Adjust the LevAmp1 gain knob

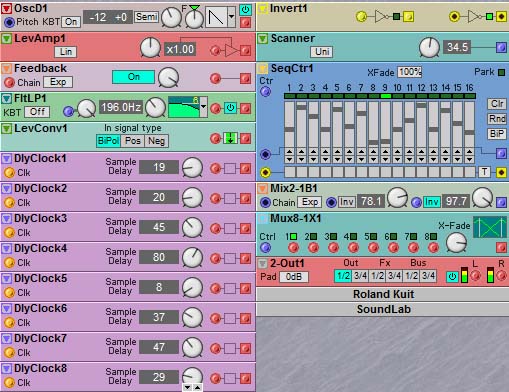point(150,47)
